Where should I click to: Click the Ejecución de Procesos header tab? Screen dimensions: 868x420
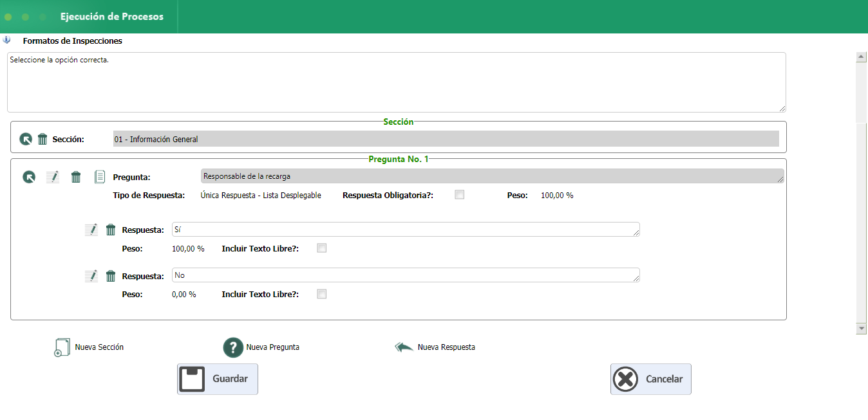pos(112,17)
